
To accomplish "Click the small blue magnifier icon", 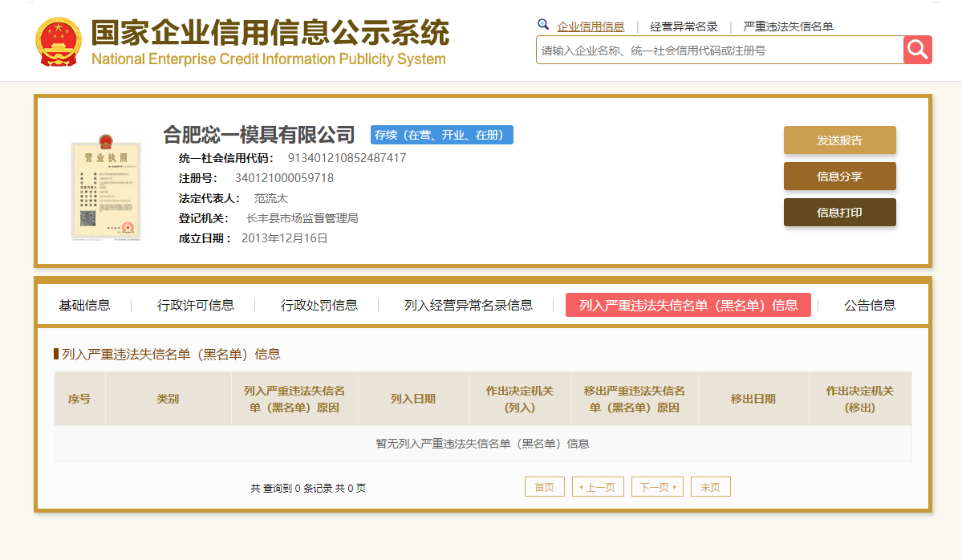I will tap(543, 25).
